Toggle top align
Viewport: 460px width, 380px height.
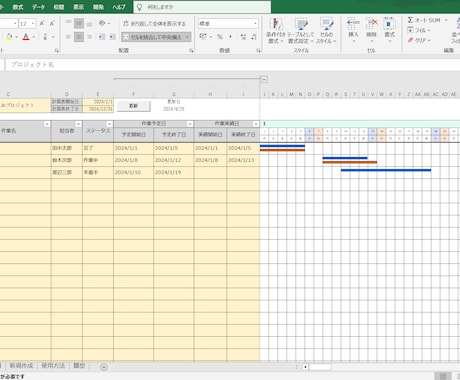coord(68,23)
